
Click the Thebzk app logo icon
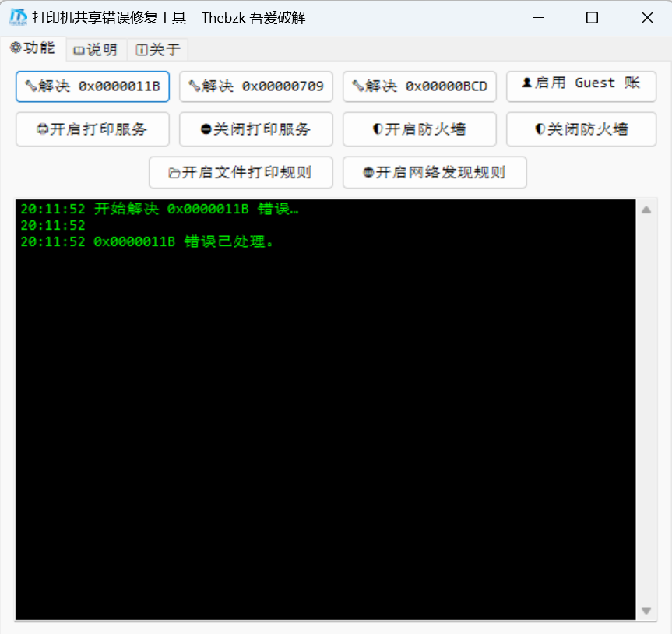17,17
